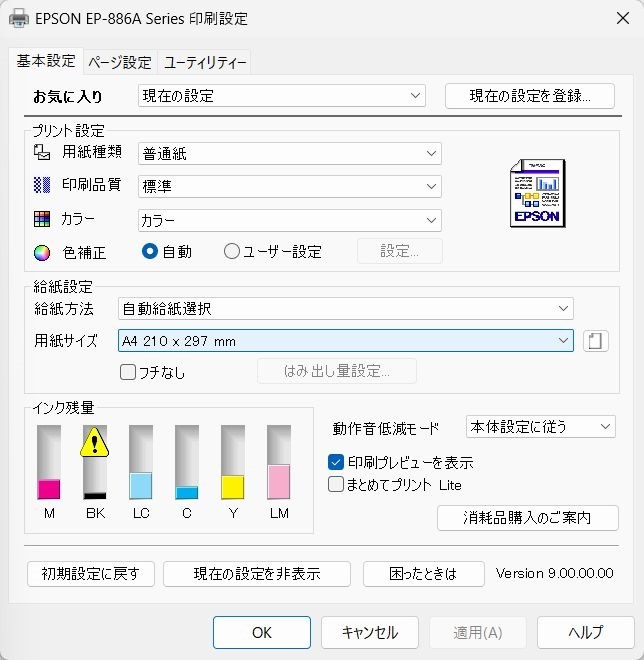This screenshot has width=644, height=660.
Task: Switch to the 基本設定 tab
Action: coord(46,61)
